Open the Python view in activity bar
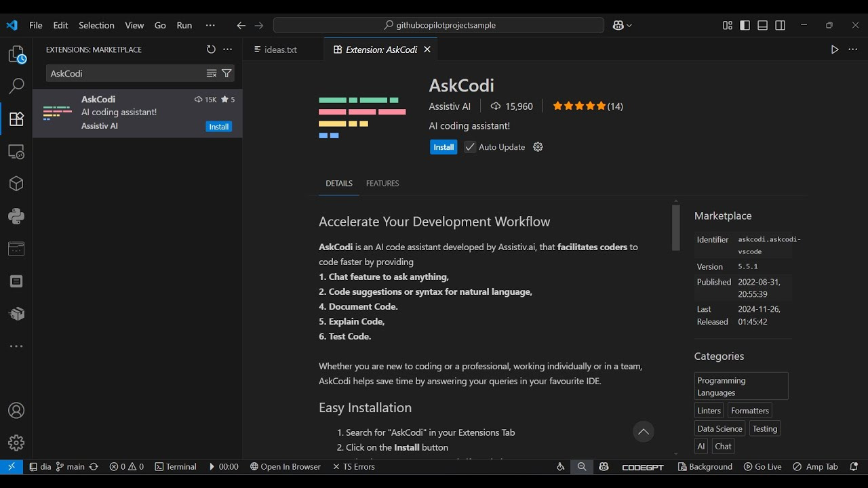 [x=16, y=216]
